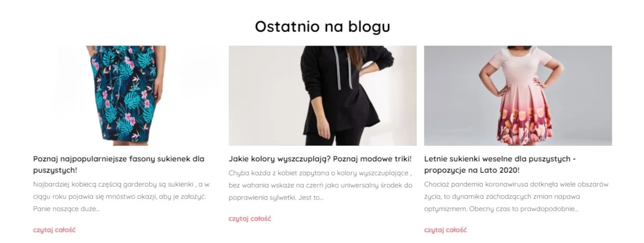Click the 'poprawienia sylwetki. Jest to…' excerpt line

[x=276, y=197]
